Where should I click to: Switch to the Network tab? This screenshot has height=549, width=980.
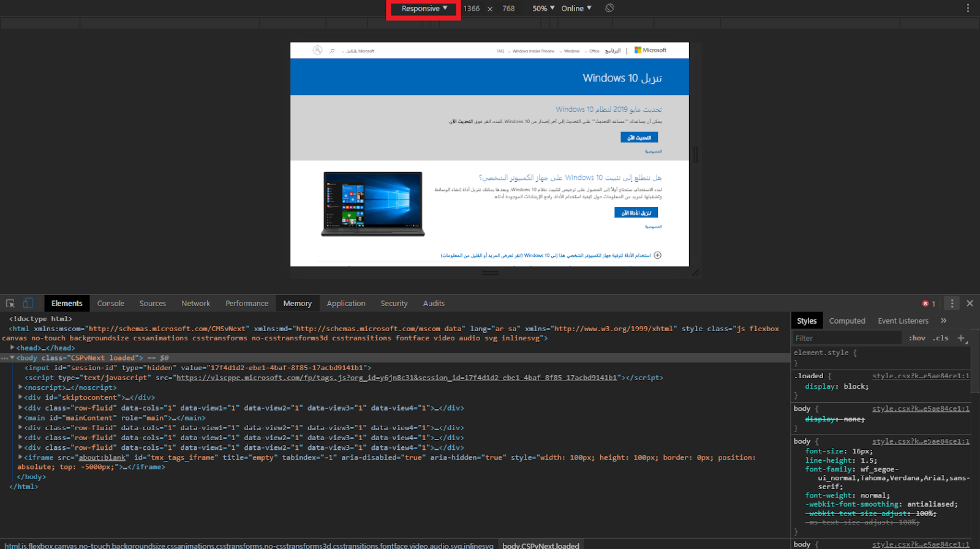[195, 303]
